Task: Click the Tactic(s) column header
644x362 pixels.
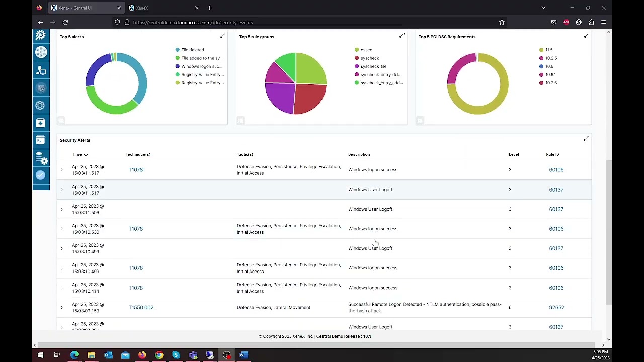Action: (245, 154)
